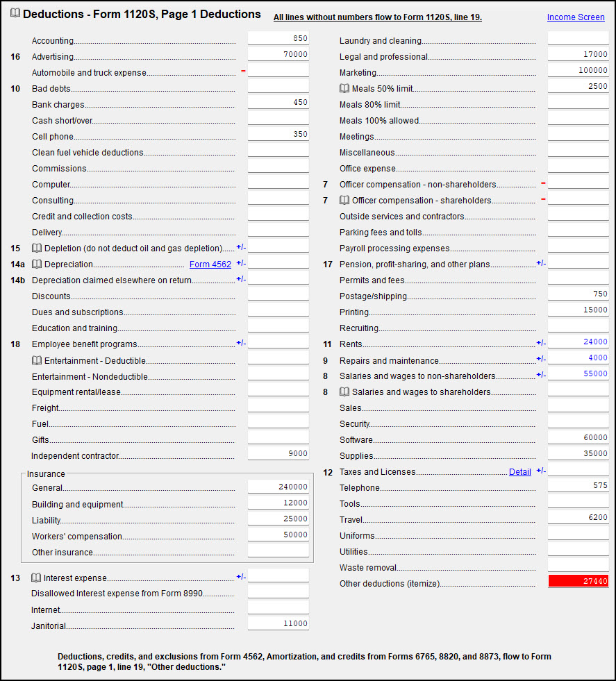The image size is (616, 681).
Task: Click = override for Officer compensation non-shareholders
Action: click(x=543, y=183)
